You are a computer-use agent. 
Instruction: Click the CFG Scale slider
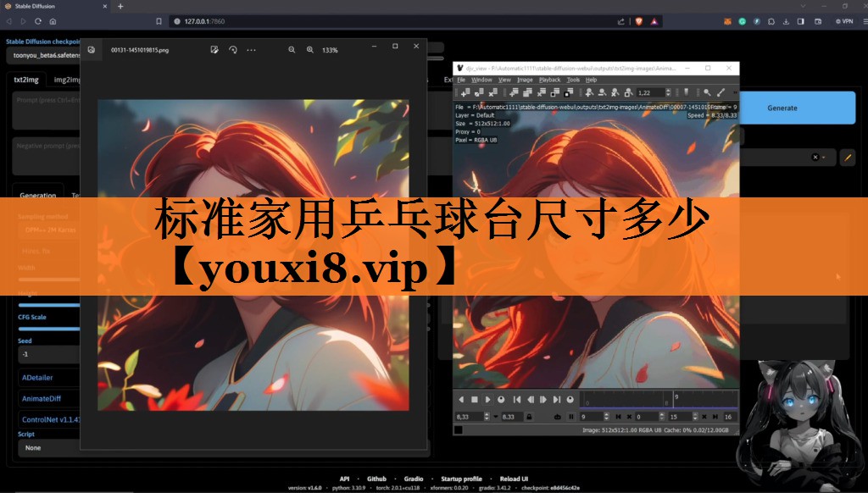pyautogui.click(x=48, y=329)
